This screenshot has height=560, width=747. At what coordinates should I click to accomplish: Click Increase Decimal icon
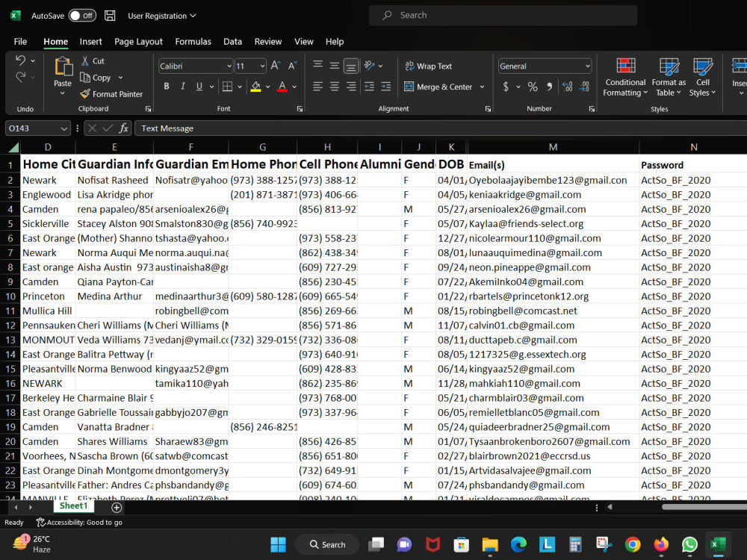[x=568, y=87]
